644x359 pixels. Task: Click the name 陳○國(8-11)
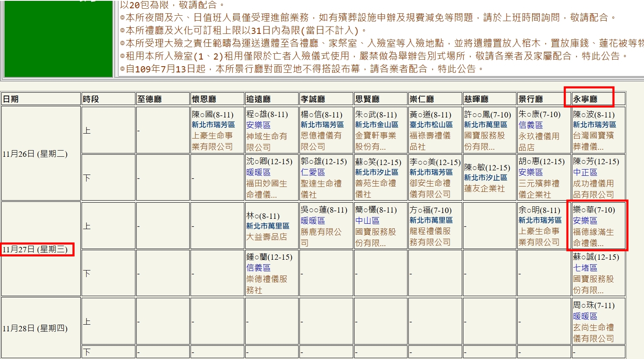212,115
